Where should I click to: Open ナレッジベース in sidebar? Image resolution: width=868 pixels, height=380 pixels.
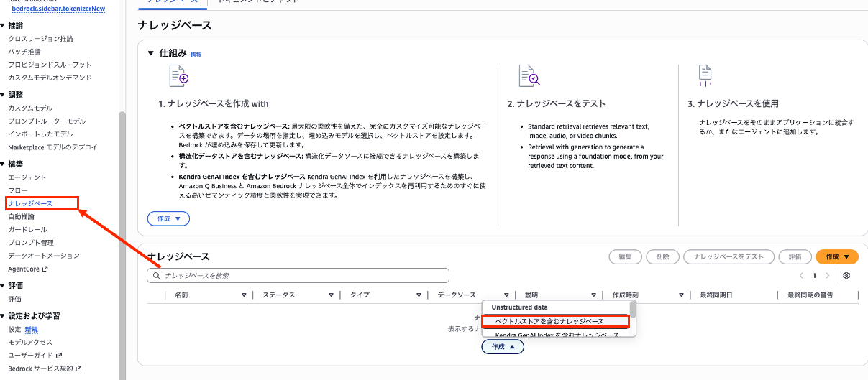pyautogui.click(x=30, y=204)
